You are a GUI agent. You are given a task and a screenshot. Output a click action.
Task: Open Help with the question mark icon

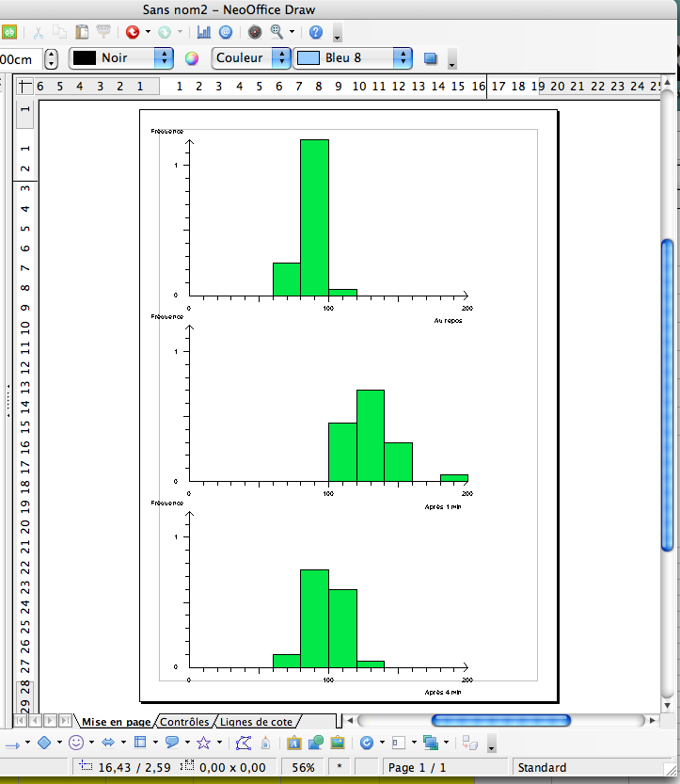coord(317,32)
